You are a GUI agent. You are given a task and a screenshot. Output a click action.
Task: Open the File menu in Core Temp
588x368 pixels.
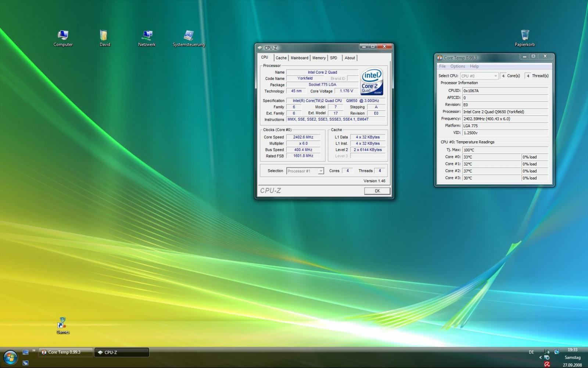pos(442,66)
